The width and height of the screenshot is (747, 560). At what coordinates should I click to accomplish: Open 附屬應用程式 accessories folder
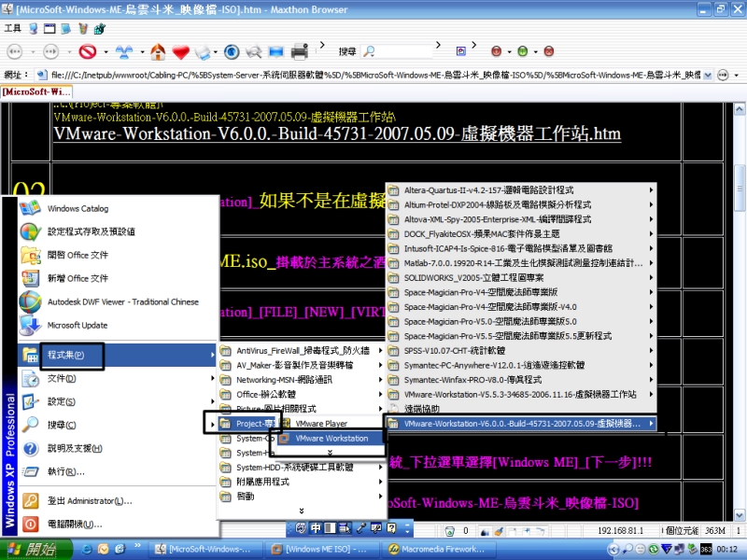(x=302, y=482)
